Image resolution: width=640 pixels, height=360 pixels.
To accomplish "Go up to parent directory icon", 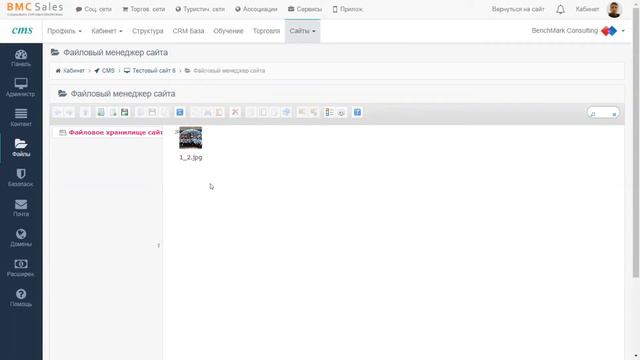I will pos(85,112).
